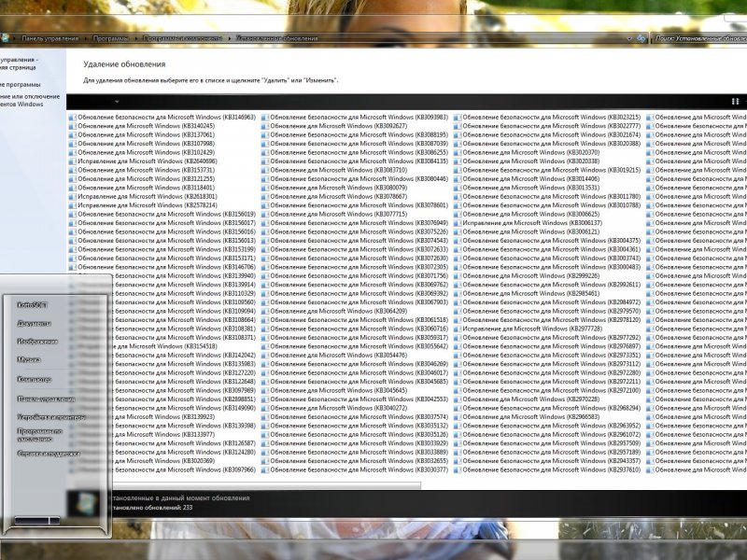
Task: Select the hotfix row KB2578214
Action: pyautogui.click(x=143, y=205)
